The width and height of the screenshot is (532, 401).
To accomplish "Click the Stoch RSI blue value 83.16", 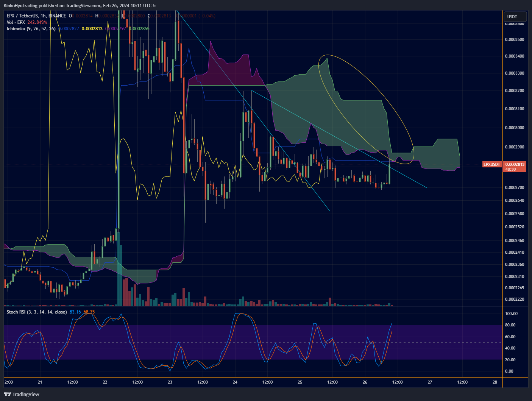I will pyautogui.click(x=75, y=312).
